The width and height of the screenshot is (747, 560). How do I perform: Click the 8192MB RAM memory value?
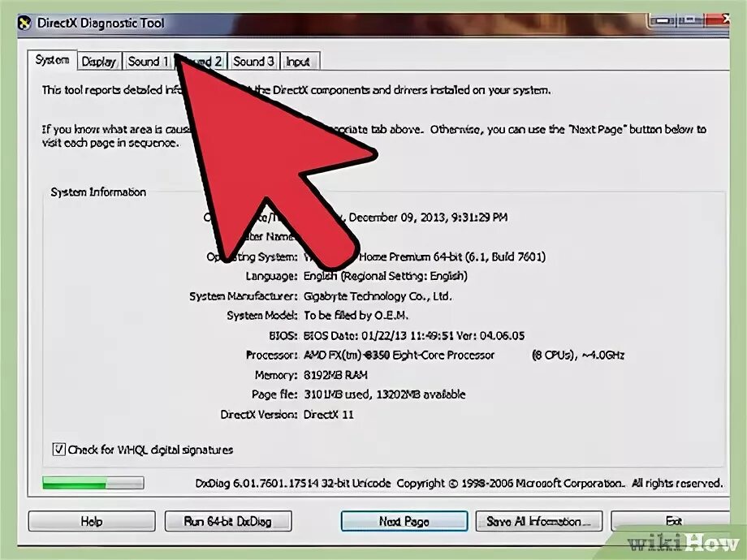click(335, 375)
